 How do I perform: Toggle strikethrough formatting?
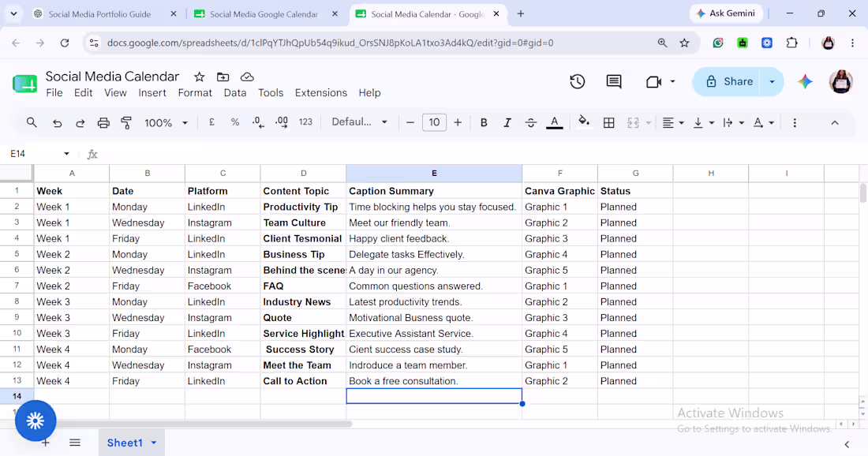(530, 123)
